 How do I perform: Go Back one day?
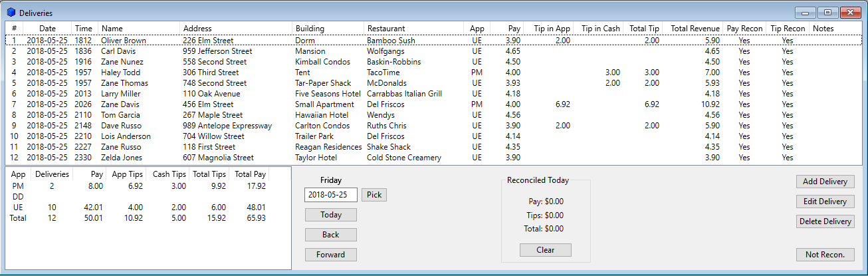click(x=331, y=235)
